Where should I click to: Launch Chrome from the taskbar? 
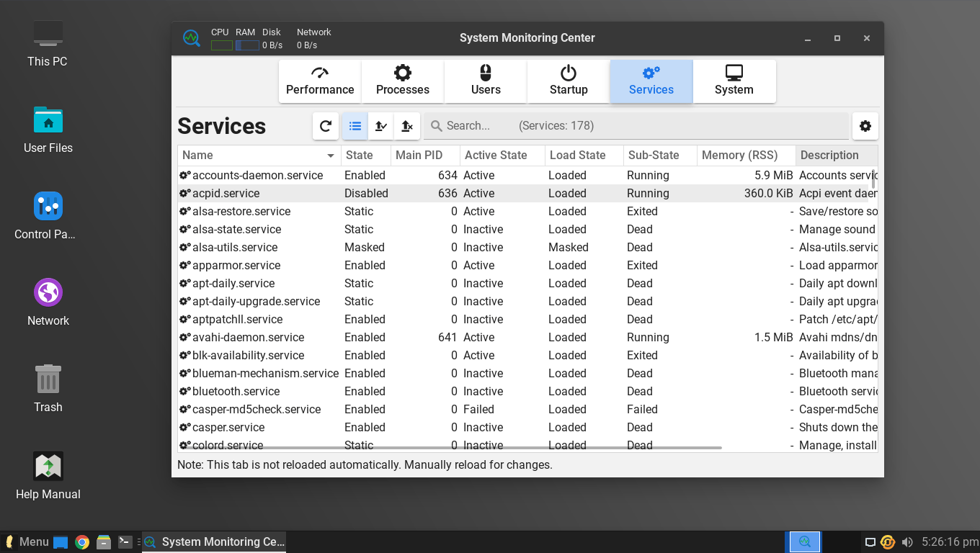82,542
